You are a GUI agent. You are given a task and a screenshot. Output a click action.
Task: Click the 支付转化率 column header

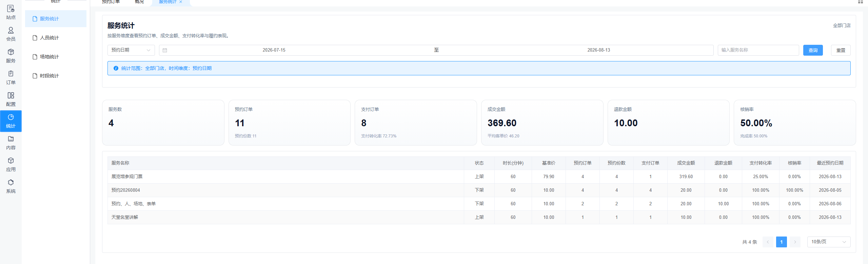point(761,163)
